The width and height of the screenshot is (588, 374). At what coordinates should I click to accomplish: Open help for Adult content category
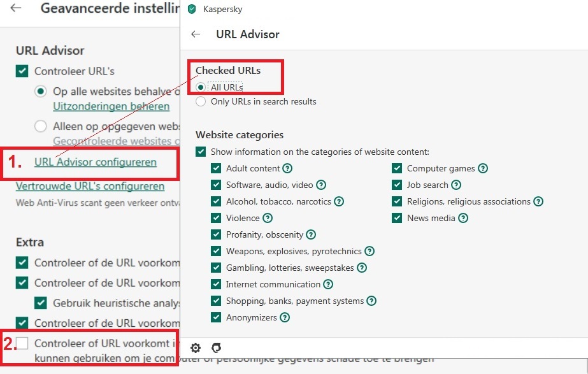287,168
